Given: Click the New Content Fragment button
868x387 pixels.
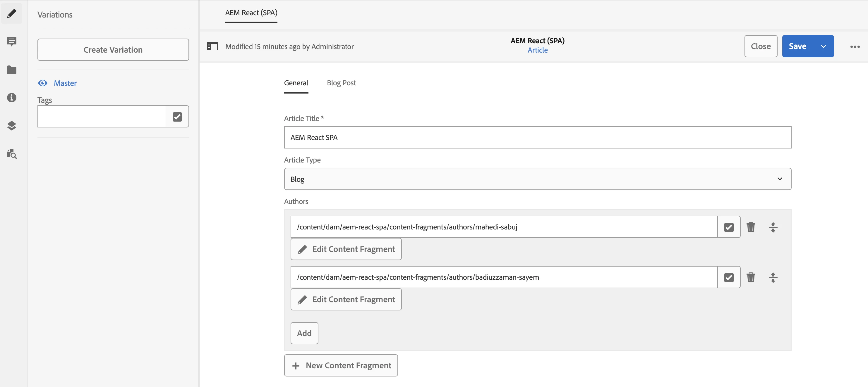Looking at the screenshot, I should 341,365.
